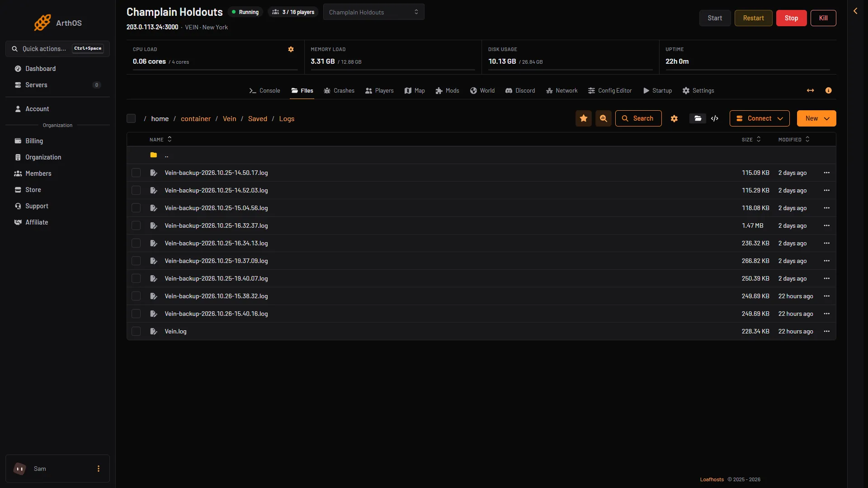Open the Quick actions search field
Viewport: 868px width, 488px height.
57,49
